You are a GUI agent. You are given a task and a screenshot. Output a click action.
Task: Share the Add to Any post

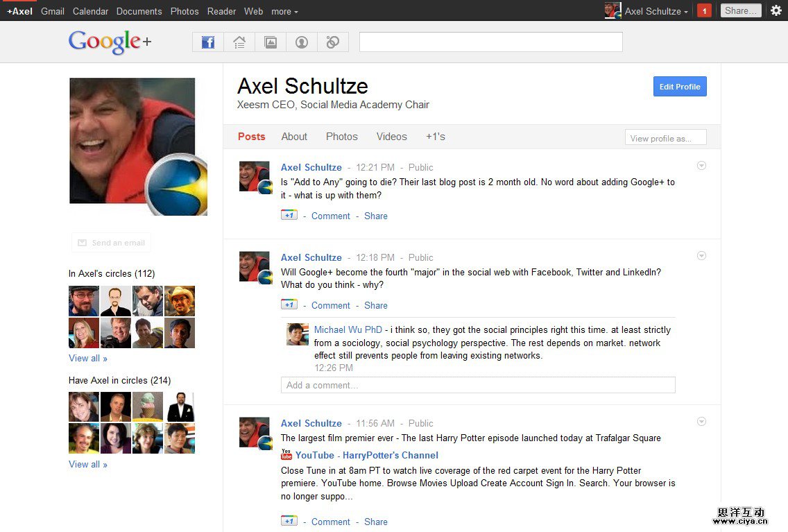click(376, 216)
